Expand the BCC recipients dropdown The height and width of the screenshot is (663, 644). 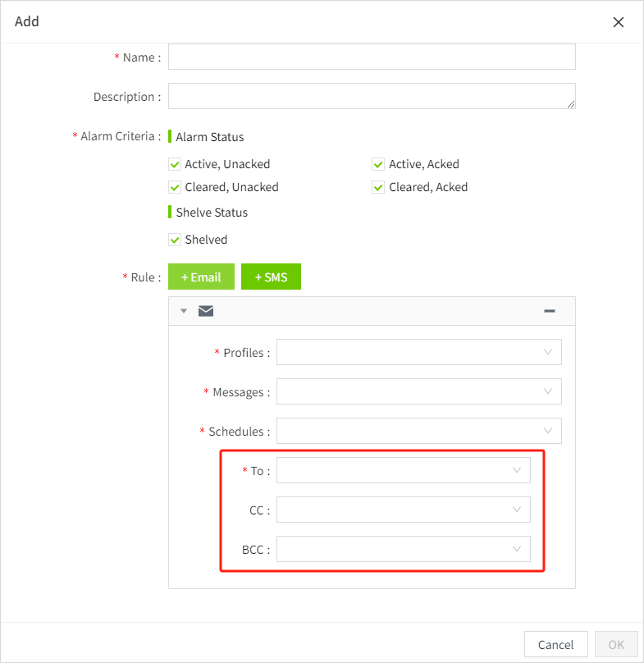coord(403,549)
